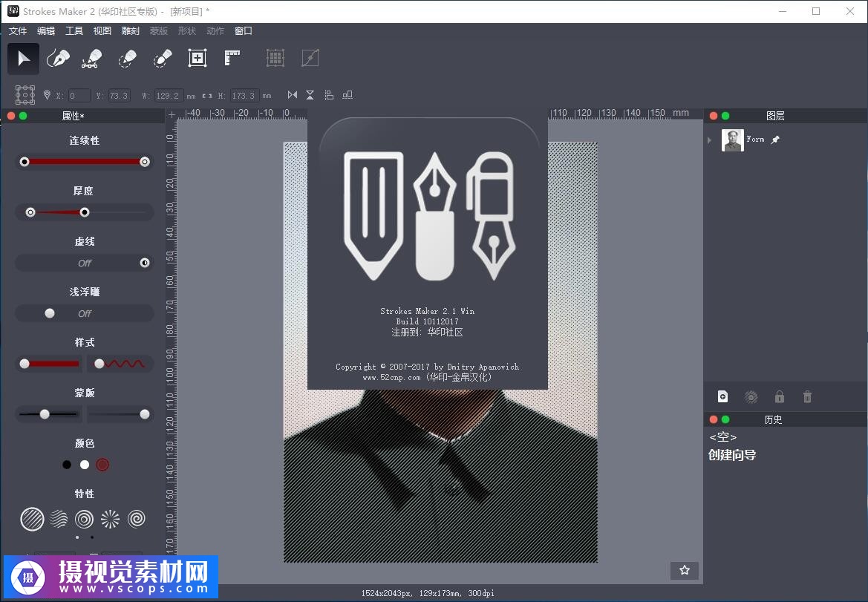The height and width of the screenshot is (602, 868).
Task: Open the 文件 (File) menu
Action: (18, 30)
